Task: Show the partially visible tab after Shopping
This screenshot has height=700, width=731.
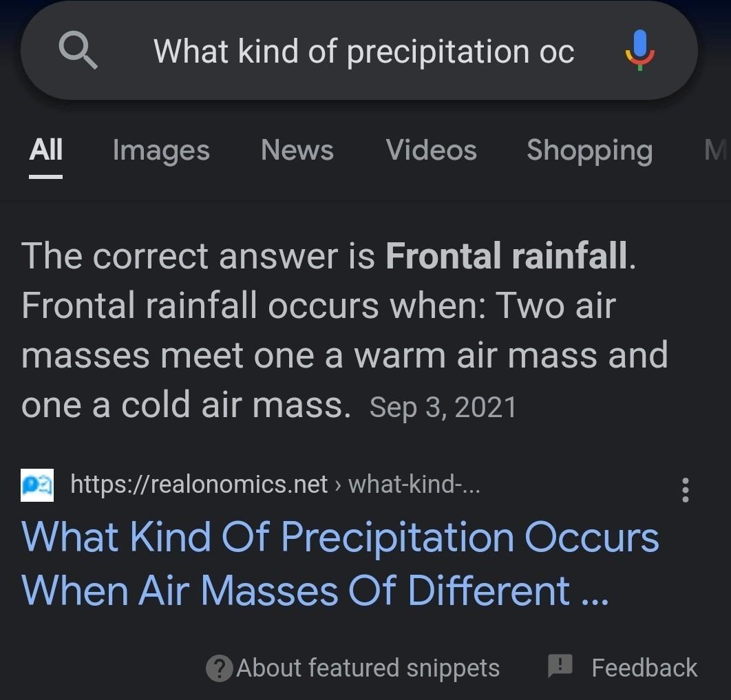Action: pos(716,150)
